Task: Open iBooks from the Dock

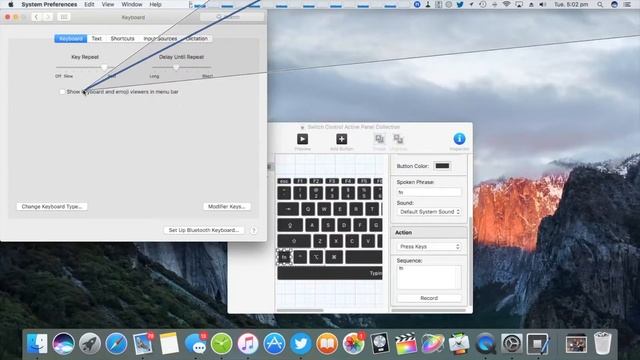Action: tap(327, 343)
